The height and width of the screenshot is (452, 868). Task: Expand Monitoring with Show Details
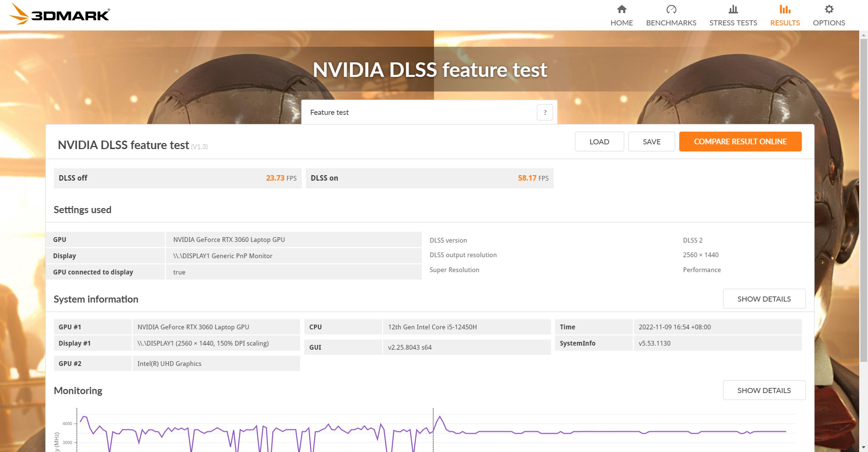click(764, 390)
